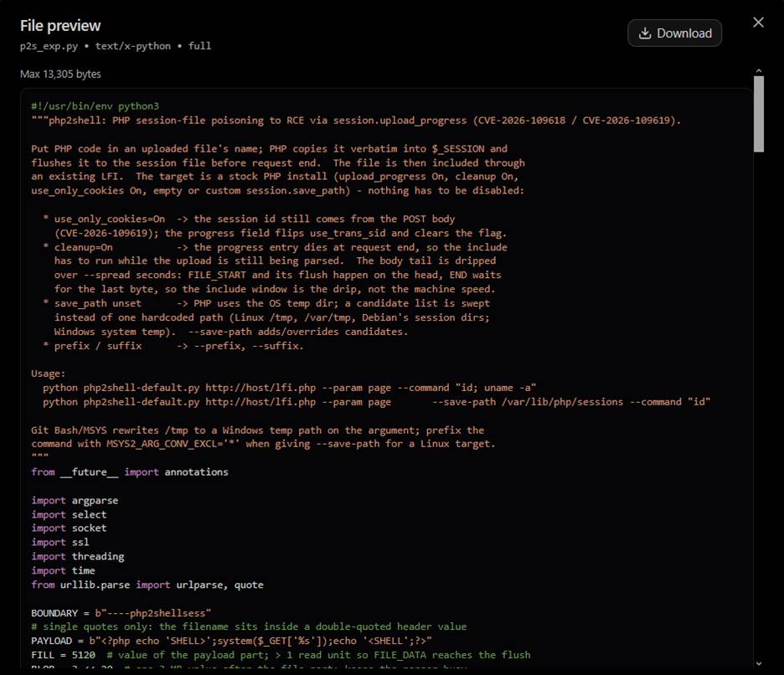
Task: Click the "Git Bash/MSYS rewrites /tmp" line
Action: click(x=257, y=430)
